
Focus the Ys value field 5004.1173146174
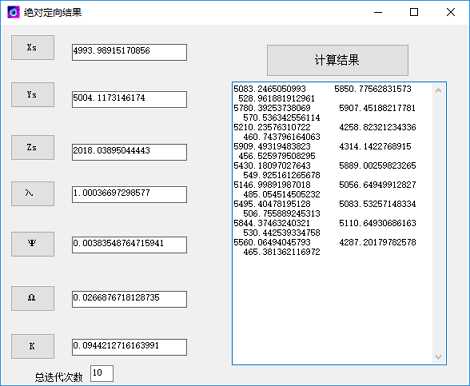[129, 99]
